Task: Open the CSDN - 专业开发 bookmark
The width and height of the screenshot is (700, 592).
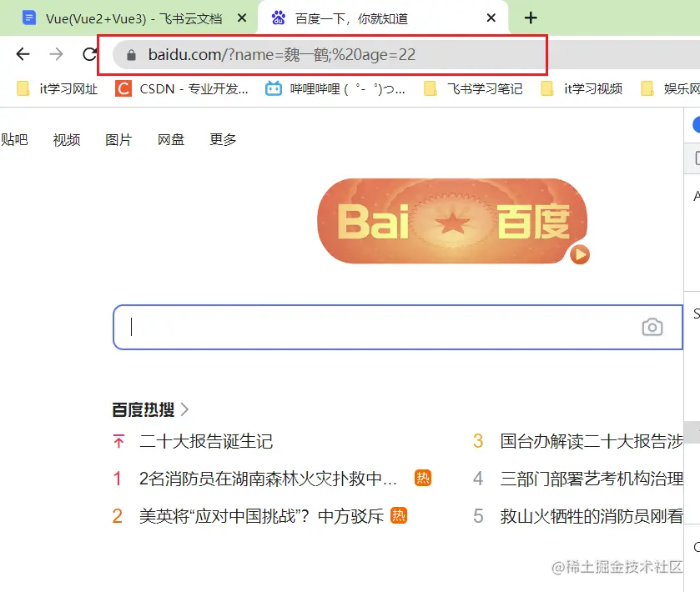Action: pos(182,88)
